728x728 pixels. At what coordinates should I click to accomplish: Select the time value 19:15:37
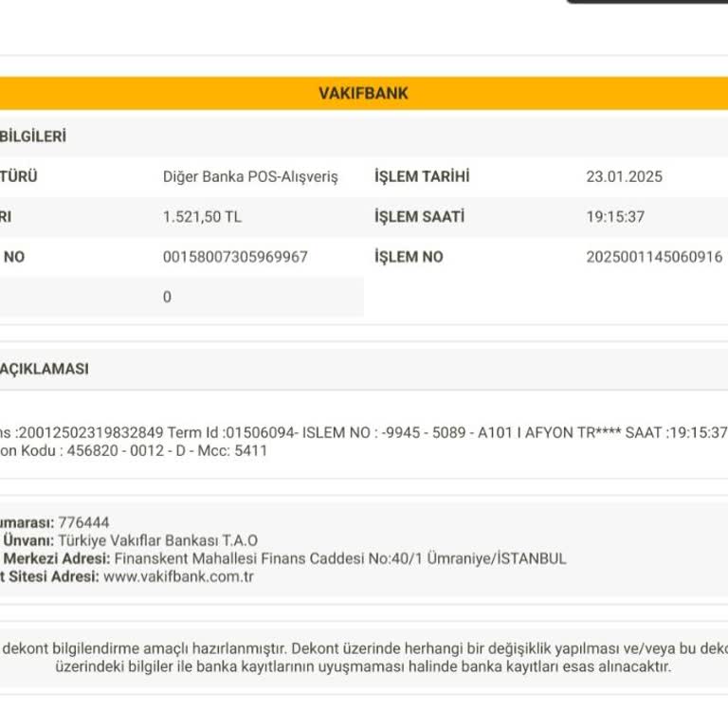click(615, 217)
